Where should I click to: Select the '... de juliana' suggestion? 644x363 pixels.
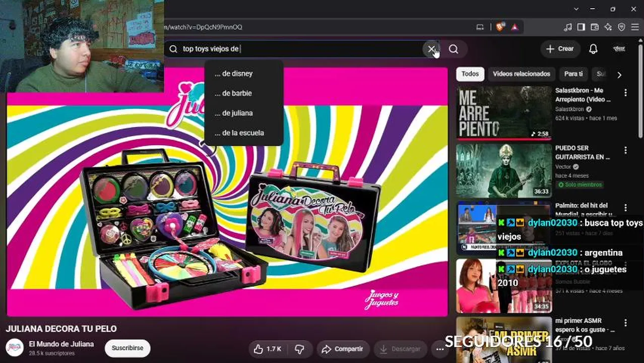pos(244,113)
